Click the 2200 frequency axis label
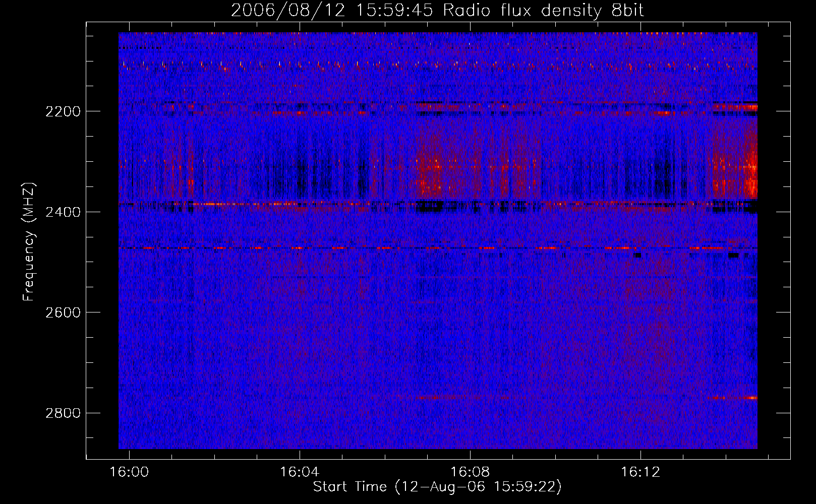 click(63, 111)
